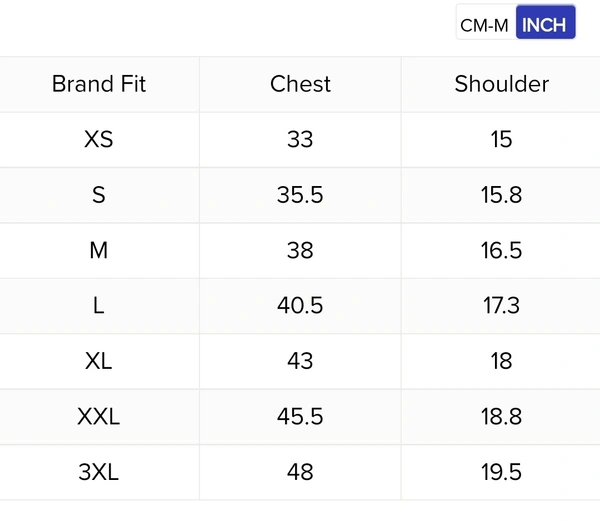Select the L size row label
Viewport: 600px width, 521px height.
[x=99, y=306]
